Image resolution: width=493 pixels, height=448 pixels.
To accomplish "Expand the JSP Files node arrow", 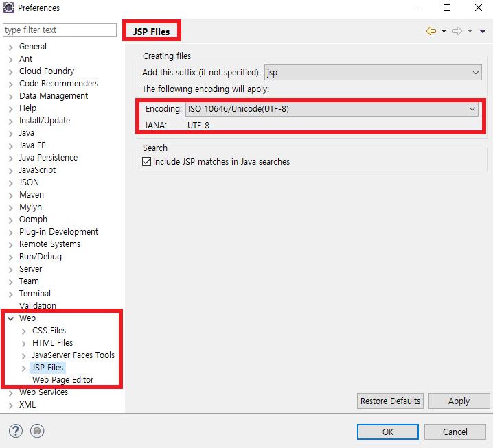I will [24, 368].
